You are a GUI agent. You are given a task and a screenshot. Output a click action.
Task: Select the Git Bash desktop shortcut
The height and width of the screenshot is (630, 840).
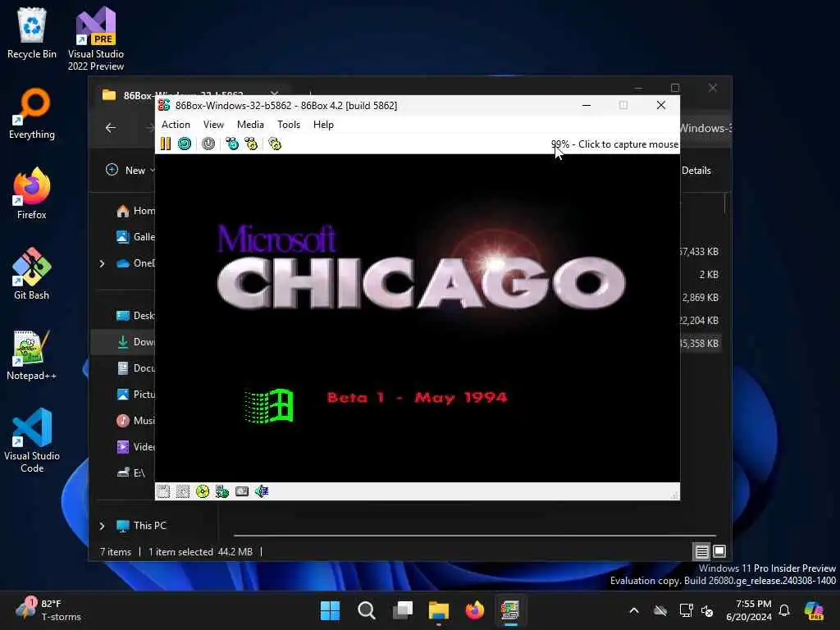click(32, 274)
